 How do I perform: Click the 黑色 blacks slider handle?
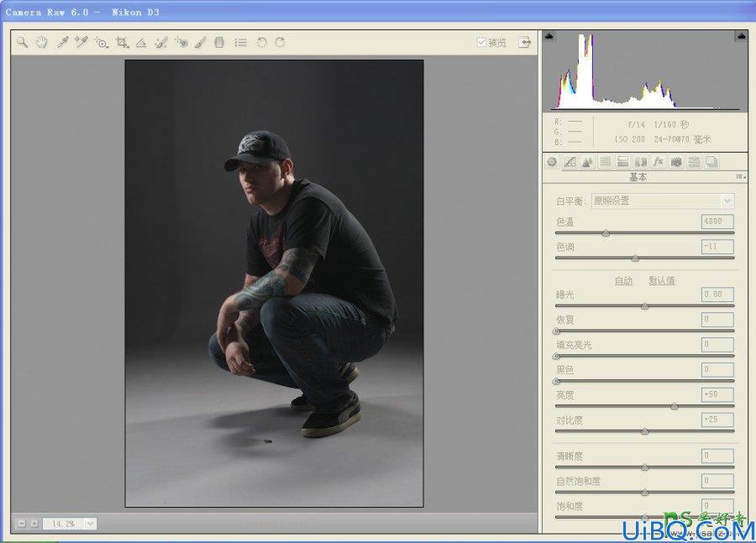point(556,381)
